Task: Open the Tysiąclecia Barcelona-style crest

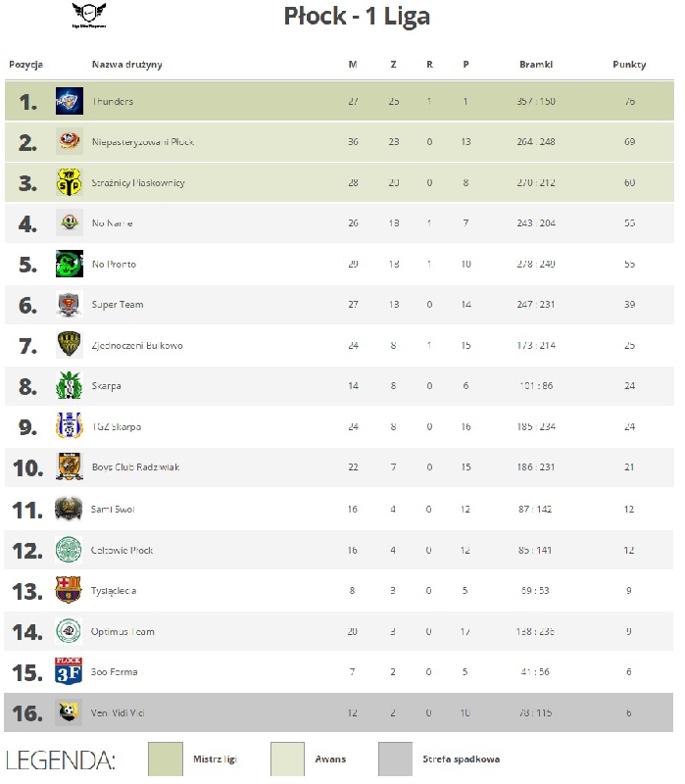Action: click(69, 590)
